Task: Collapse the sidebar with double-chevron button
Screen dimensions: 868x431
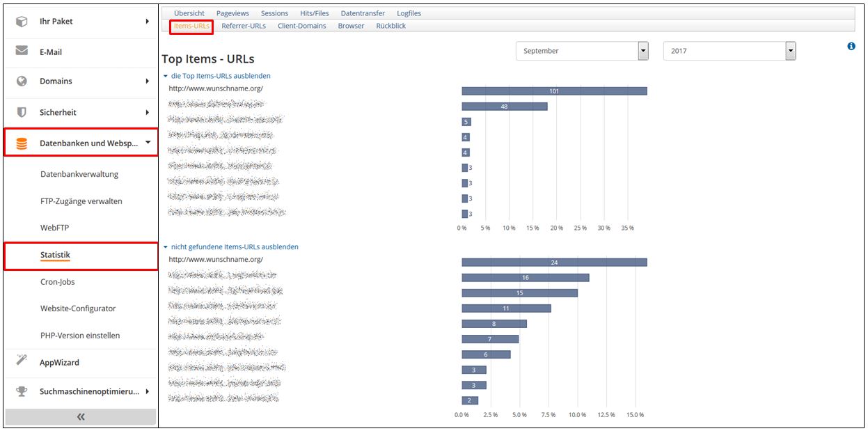Action: pos(81,416)
